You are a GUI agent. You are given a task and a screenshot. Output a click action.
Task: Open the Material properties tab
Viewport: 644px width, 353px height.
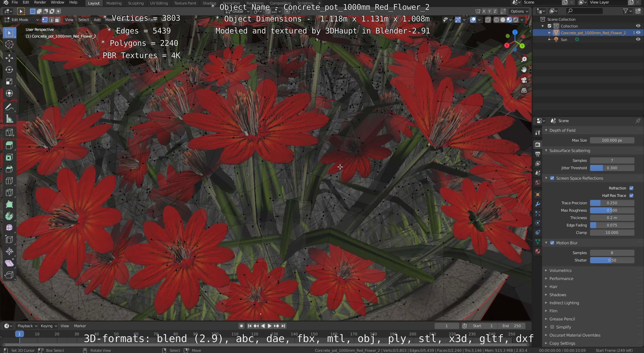pos(538,251)
